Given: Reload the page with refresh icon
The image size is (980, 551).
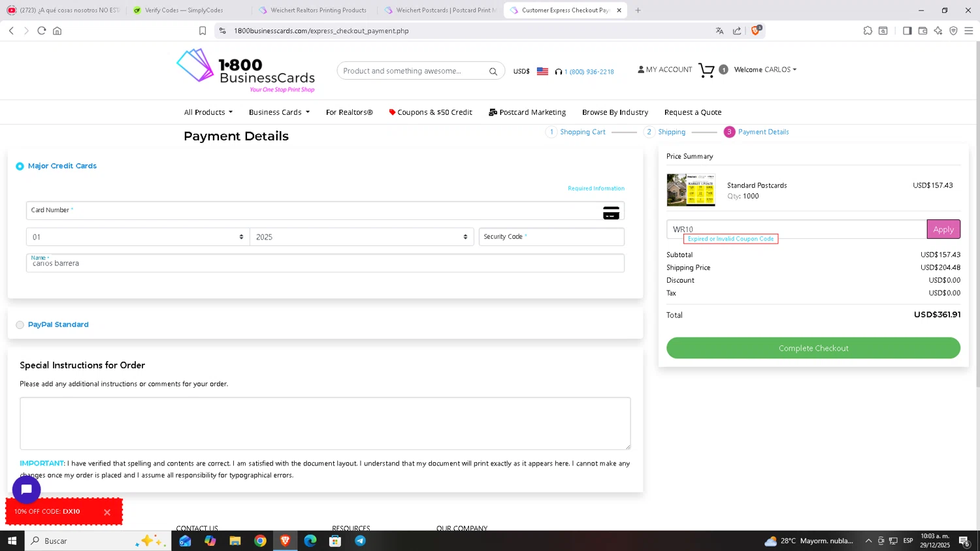Looking at the screenshot, I should pos(42,31).
